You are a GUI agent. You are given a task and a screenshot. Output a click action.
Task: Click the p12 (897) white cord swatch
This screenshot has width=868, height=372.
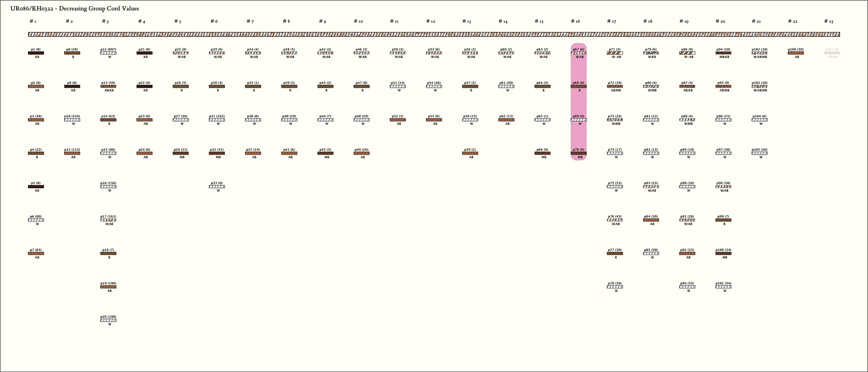click(x=108, y=53)
